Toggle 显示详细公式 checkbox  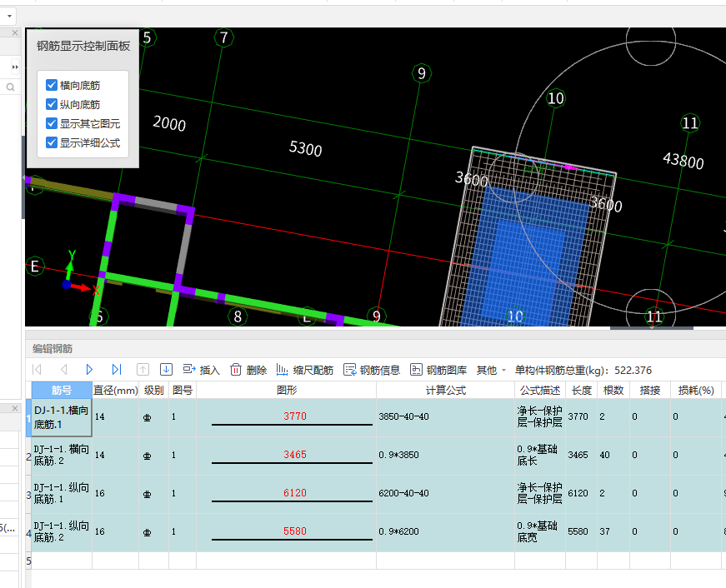pyautogui.click(x=52, y=142)
